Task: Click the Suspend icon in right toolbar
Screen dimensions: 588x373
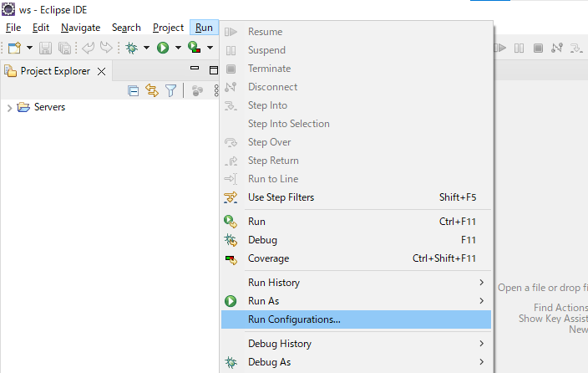Action: pyautogui.click(x=519, y=48)
